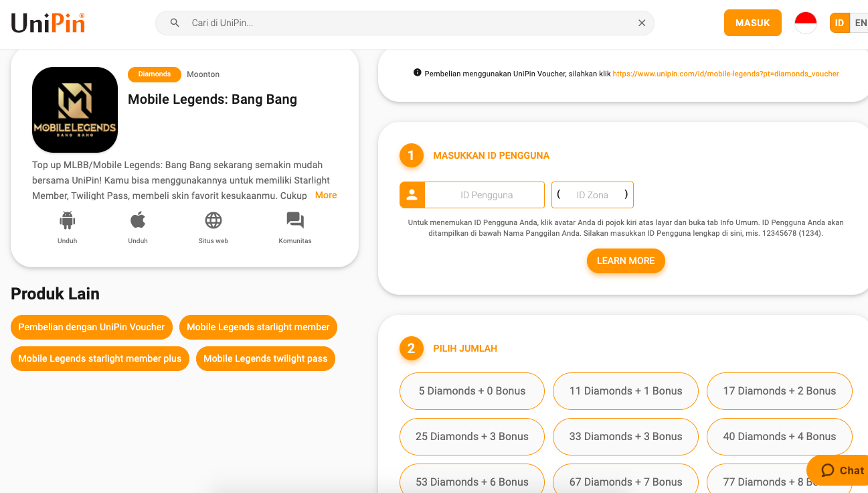868x493 pixels.
Task: Clear search with the X icon
Action: (642, 23)
